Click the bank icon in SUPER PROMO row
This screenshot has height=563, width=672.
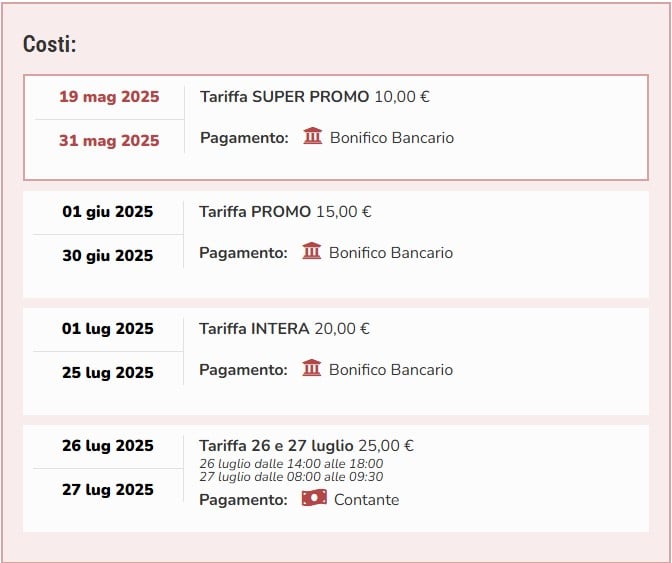pyautogui.click(x=313, y=136)
